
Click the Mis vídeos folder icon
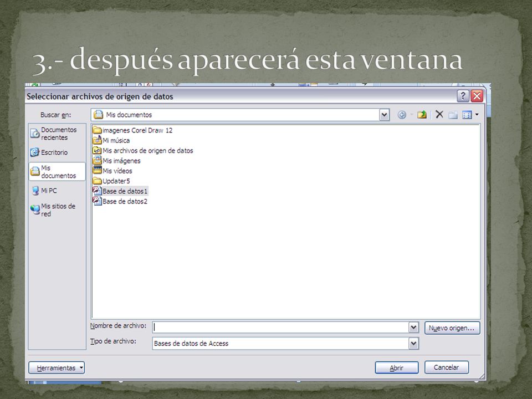[98, 170]
